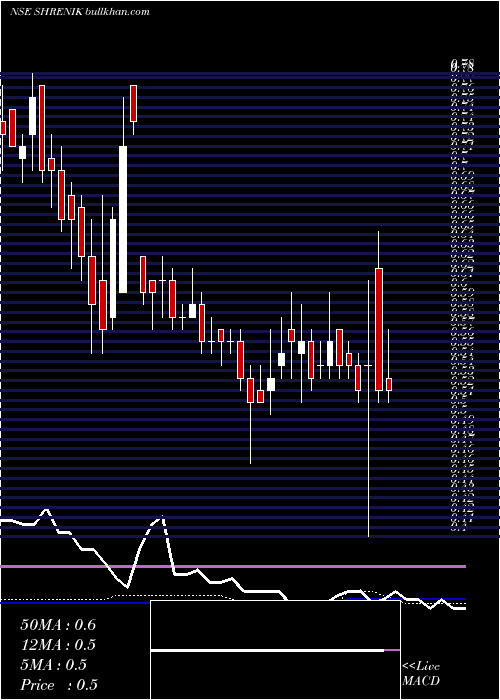The height and width of the screenshot is (700, 500).
Task: Select the '5MA : 0.5' value
Action: point(53,665)
